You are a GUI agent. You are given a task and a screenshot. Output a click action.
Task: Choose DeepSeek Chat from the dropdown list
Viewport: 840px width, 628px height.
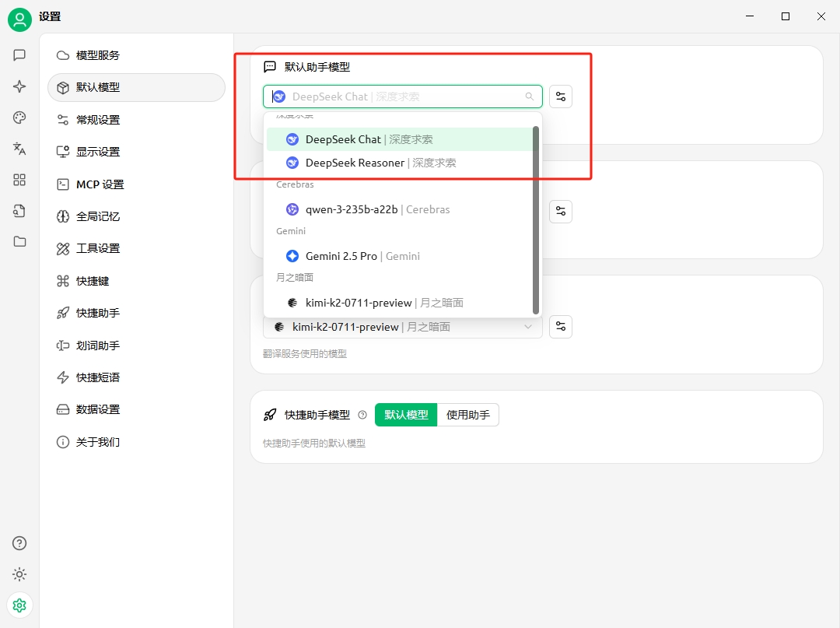400,139
